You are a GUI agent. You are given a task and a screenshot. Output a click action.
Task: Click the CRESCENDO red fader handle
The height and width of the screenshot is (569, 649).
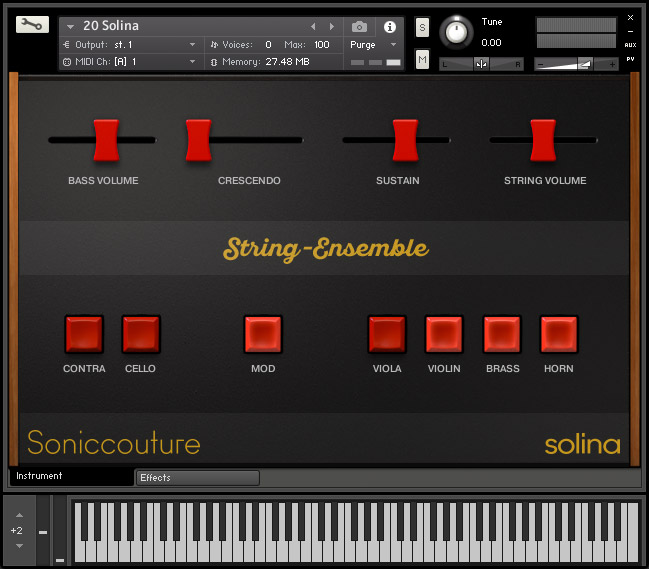point(199,140)
